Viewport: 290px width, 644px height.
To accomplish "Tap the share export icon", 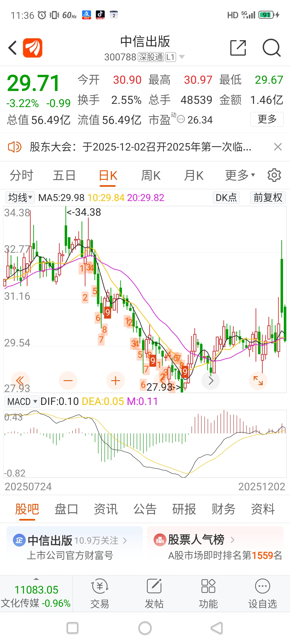I will [x=238, y=48].
